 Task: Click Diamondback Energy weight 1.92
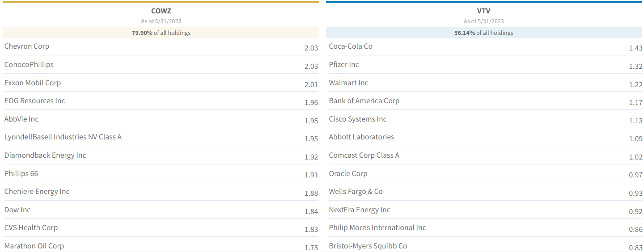(311, 157)
